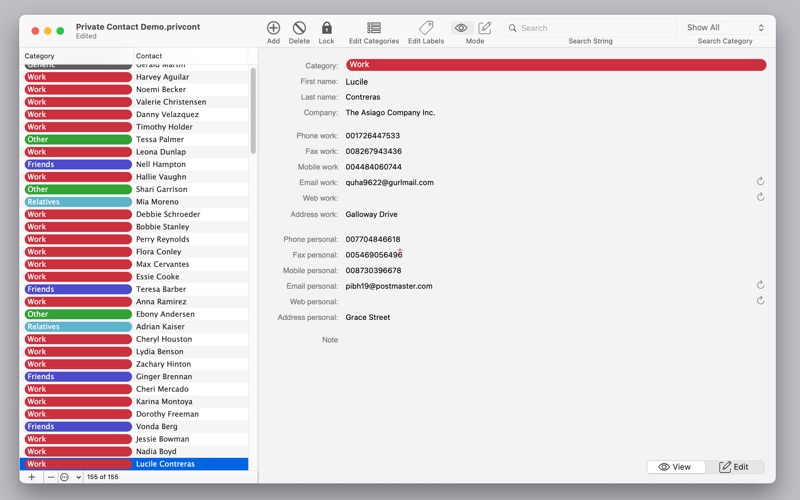Select the Edit segment at bottom right

[x=735, y=467]
